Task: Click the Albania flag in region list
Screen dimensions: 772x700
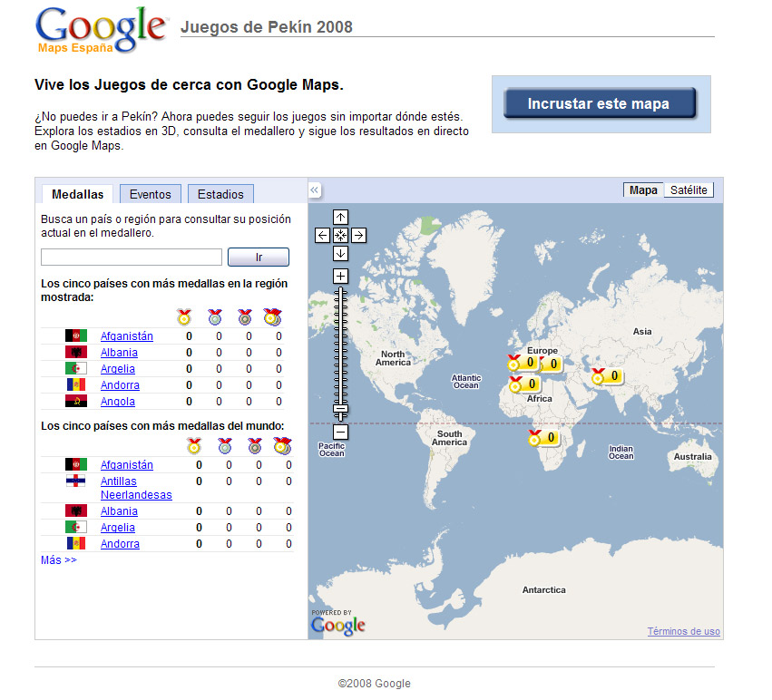Action: (76, 352)
